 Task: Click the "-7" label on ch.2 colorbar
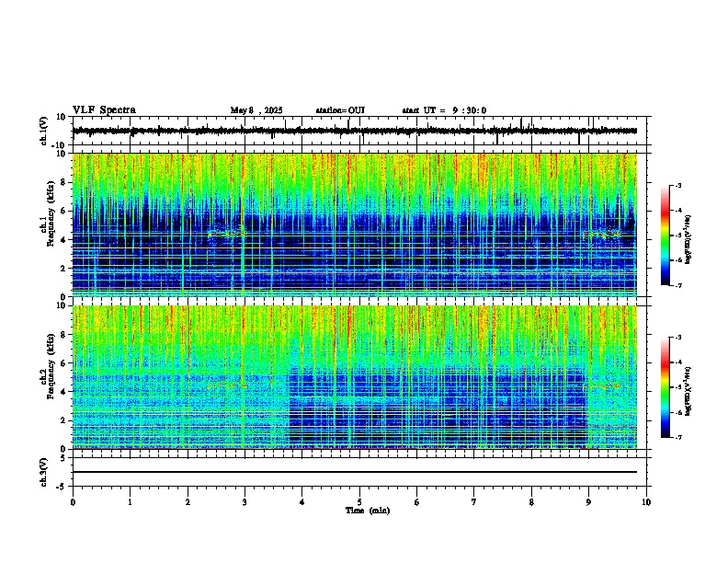coord(677,438)
